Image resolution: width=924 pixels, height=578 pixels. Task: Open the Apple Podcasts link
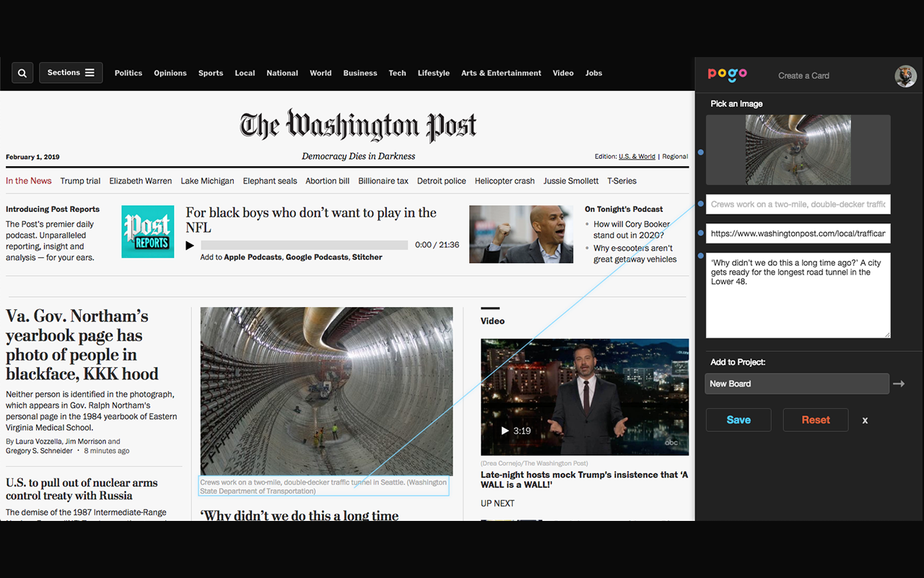253,257
